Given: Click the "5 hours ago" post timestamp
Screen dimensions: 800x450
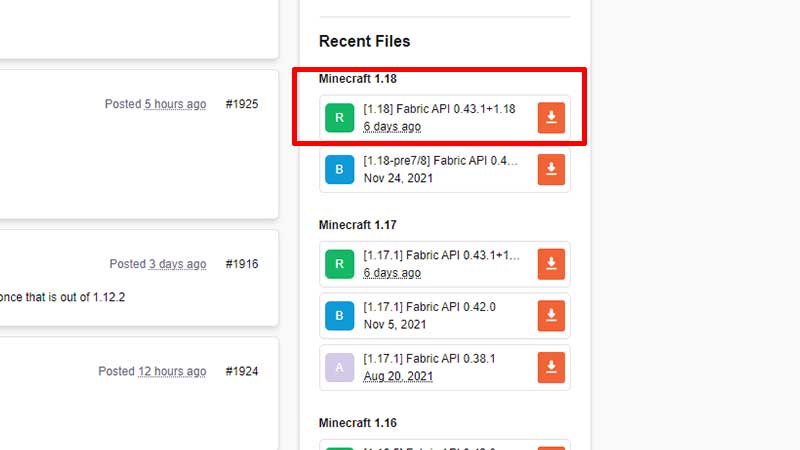Looking at the screenshot, I should (x=175, y=104).
